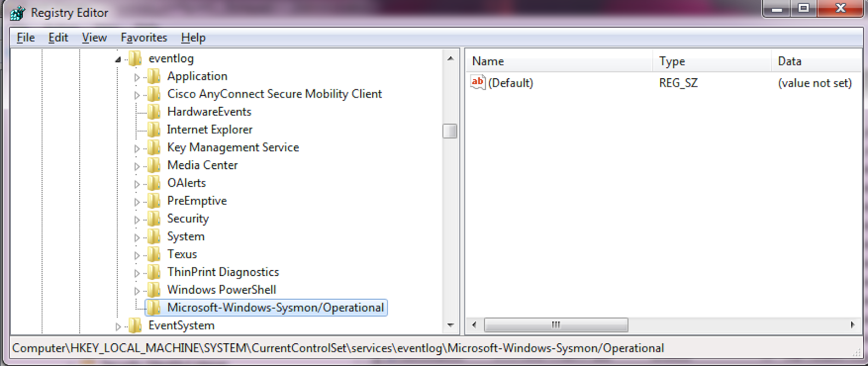Click the tree pane vertical scrollbar thumb
This screenshot has width=868, height=366.
[450, 131]
